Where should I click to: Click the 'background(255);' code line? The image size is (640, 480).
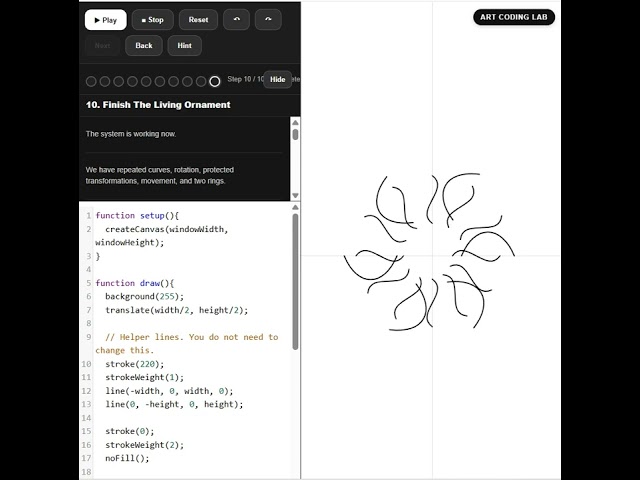tap(144, 296)
